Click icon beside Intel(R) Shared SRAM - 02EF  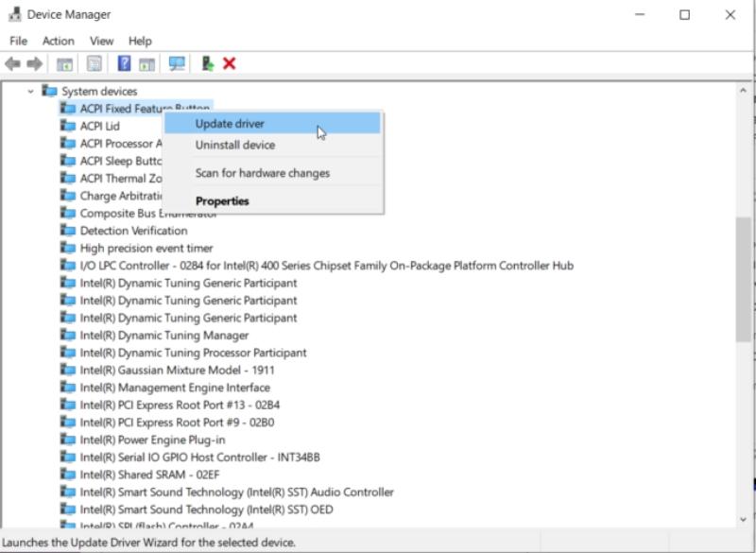[x=68, y=475]
